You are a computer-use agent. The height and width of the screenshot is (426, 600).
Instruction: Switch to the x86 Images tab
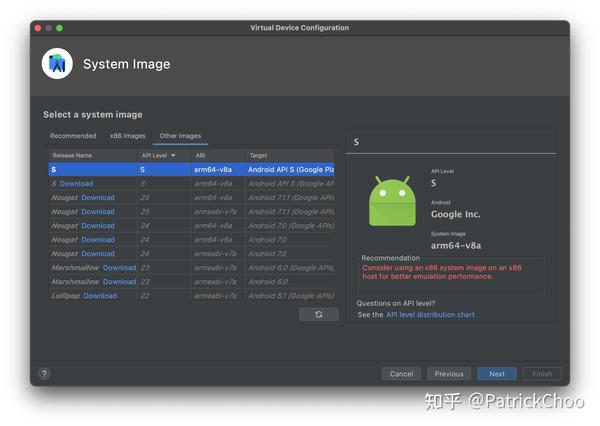(128, 135)
